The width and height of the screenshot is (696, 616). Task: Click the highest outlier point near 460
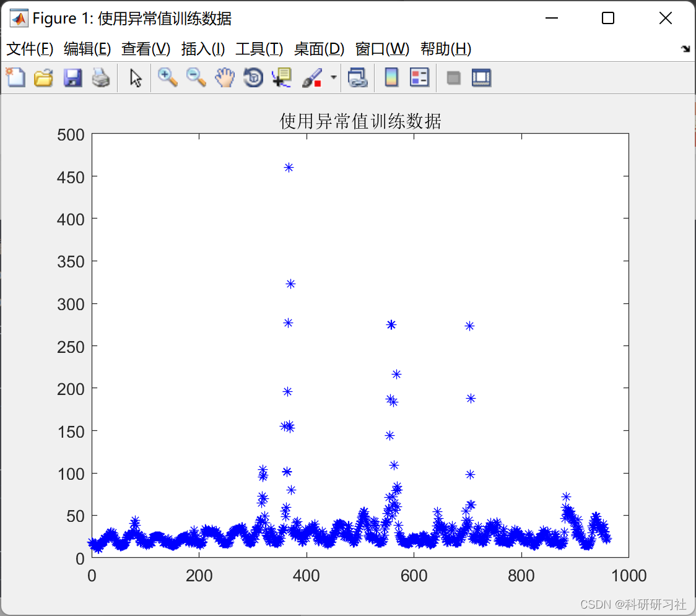coord(289,167)
